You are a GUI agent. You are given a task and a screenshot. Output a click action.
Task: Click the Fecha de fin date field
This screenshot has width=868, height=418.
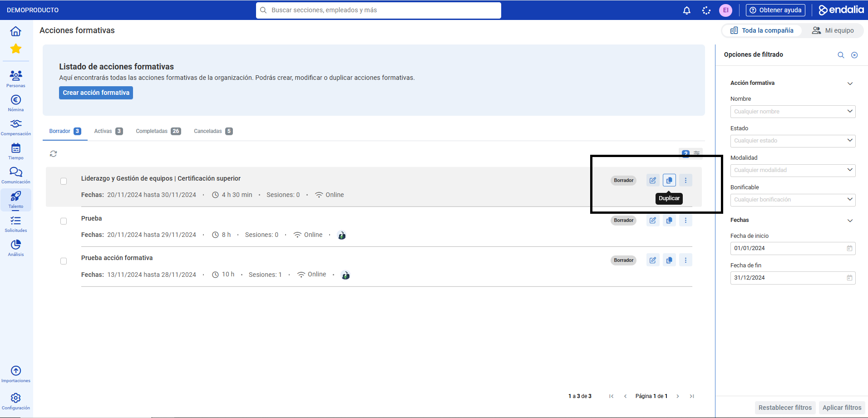[793, 278]
